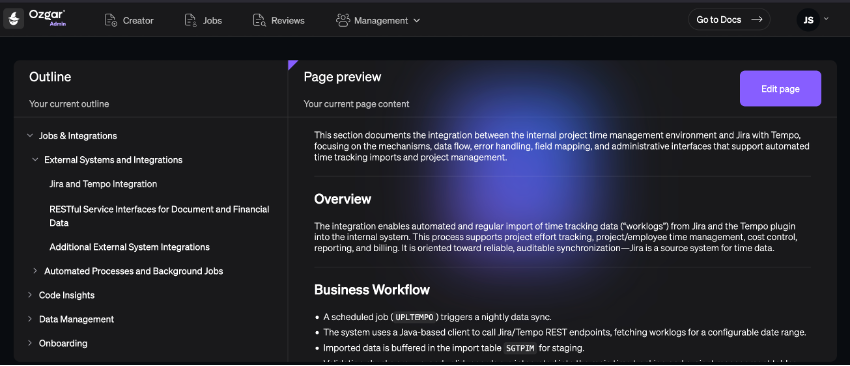Click the UPLTEMPO code label
Screen dimensions: 850x366
click(414, 317)
